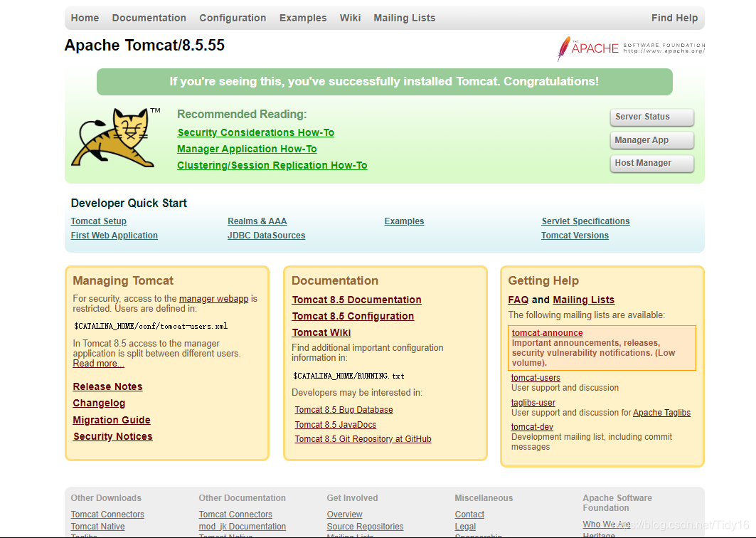756x538 pixels.
Task: Open the FAQ link in Getting Help
Action: (518, 300)
